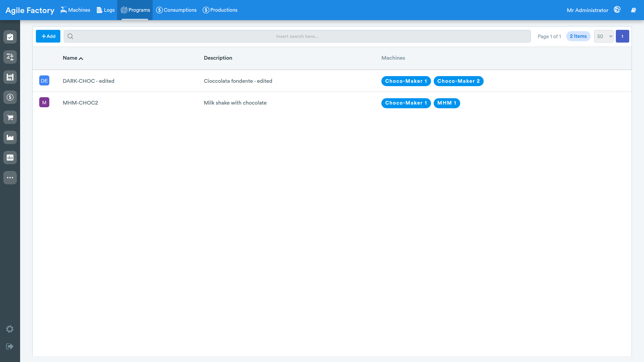Click the logout icon in sidebar
This screenshot has width=644, height=362.
10,346
